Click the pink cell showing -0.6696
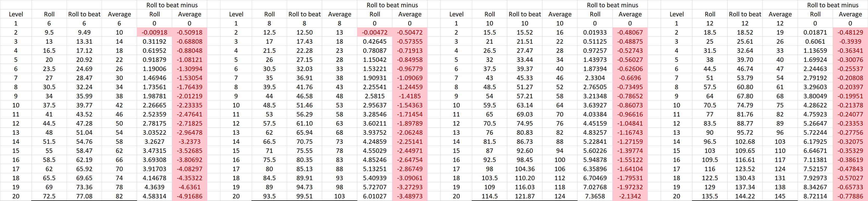Image resolution: width=868 pixels, height=201 pixels. (x=630, y=78)
